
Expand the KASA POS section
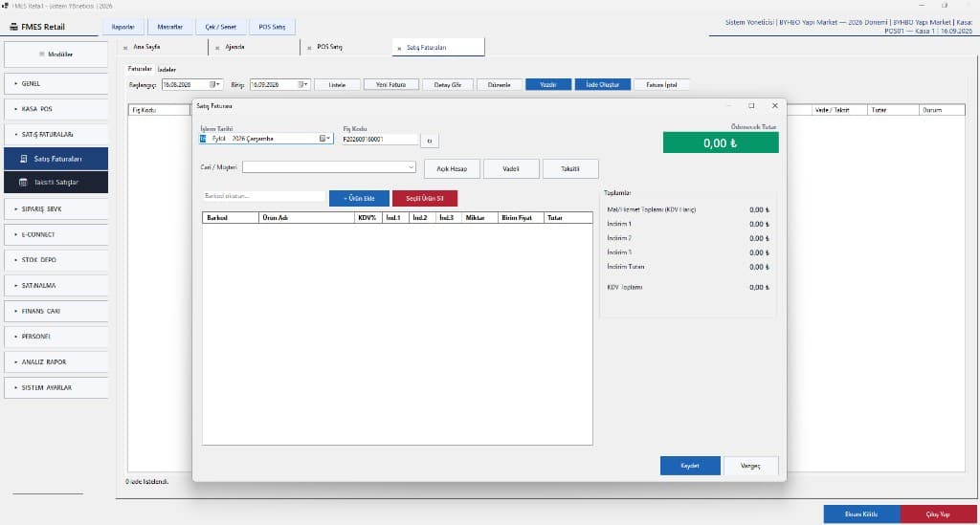click(x=56, y=109)
